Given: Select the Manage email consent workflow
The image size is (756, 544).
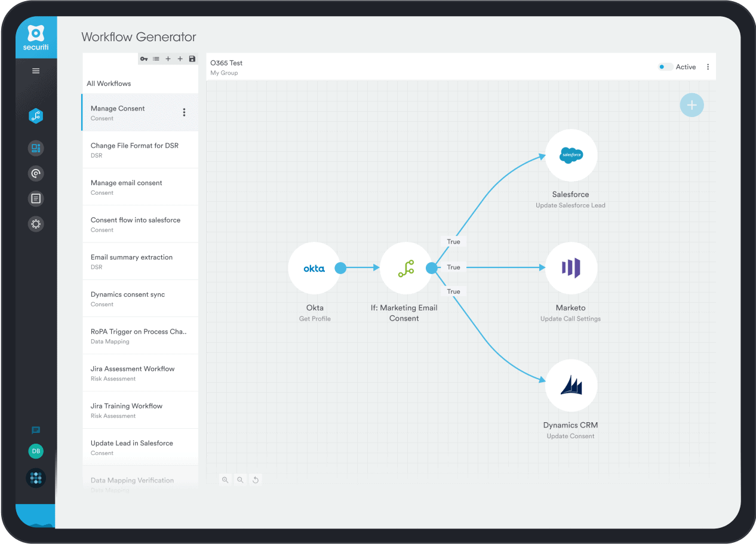Looking at the screenshot, I should coord(140,187).
